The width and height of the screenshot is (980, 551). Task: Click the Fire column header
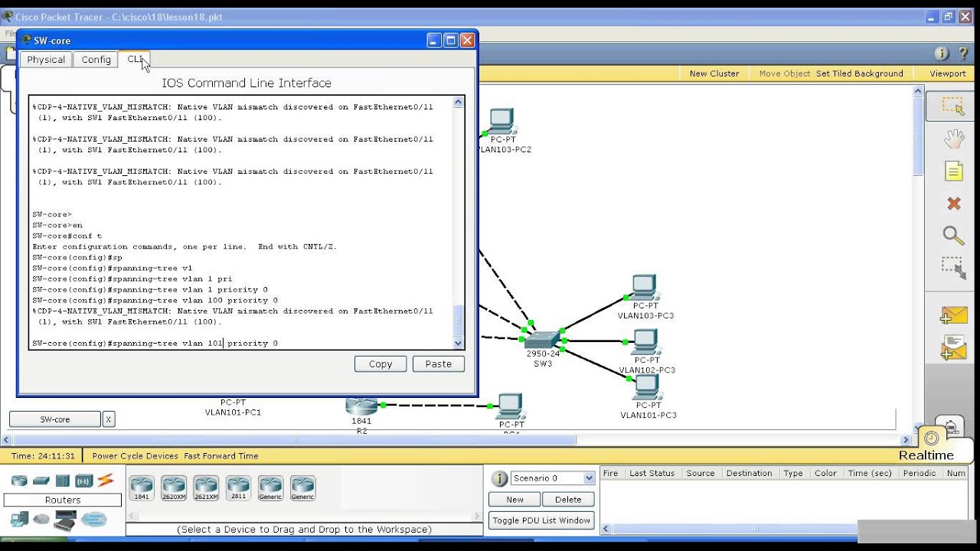click(x=611, y=473)
